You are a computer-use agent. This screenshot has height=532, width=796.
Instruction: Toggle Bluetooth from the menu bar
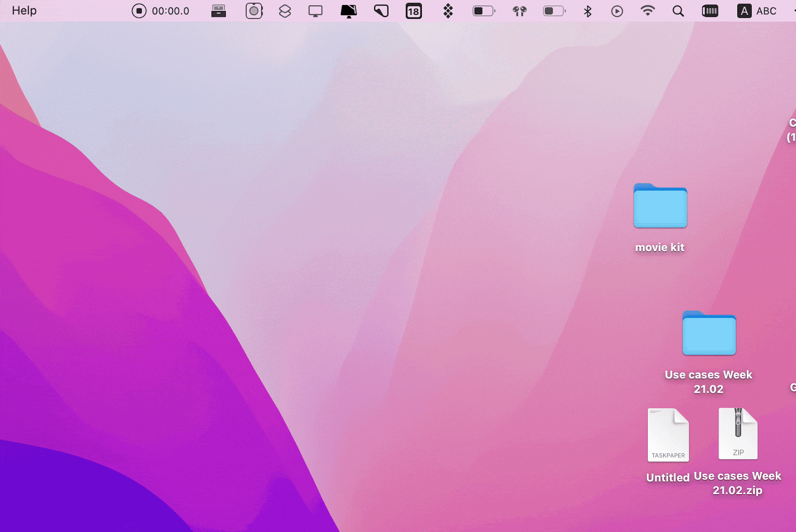pyautogui.click(x=587, y=10)
